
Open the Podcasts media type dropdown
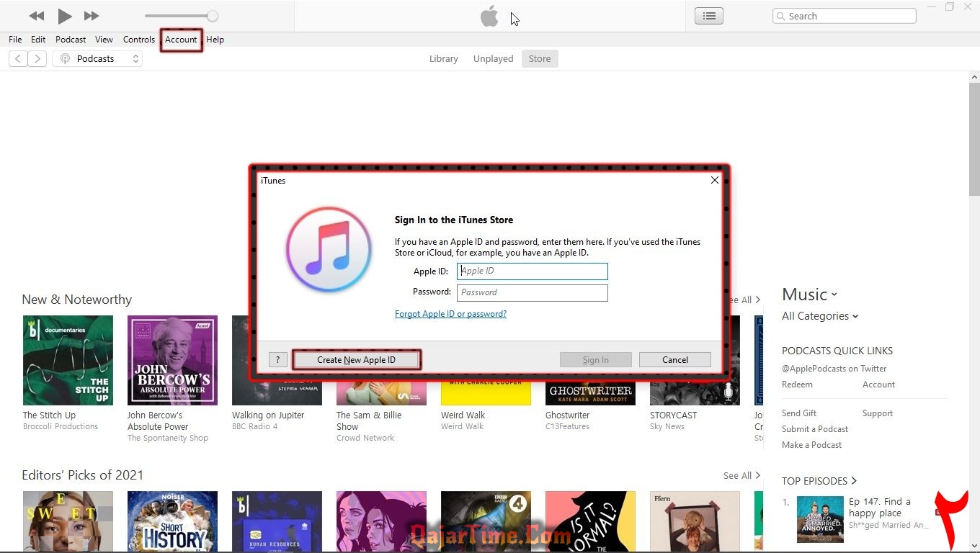[97, 59]
